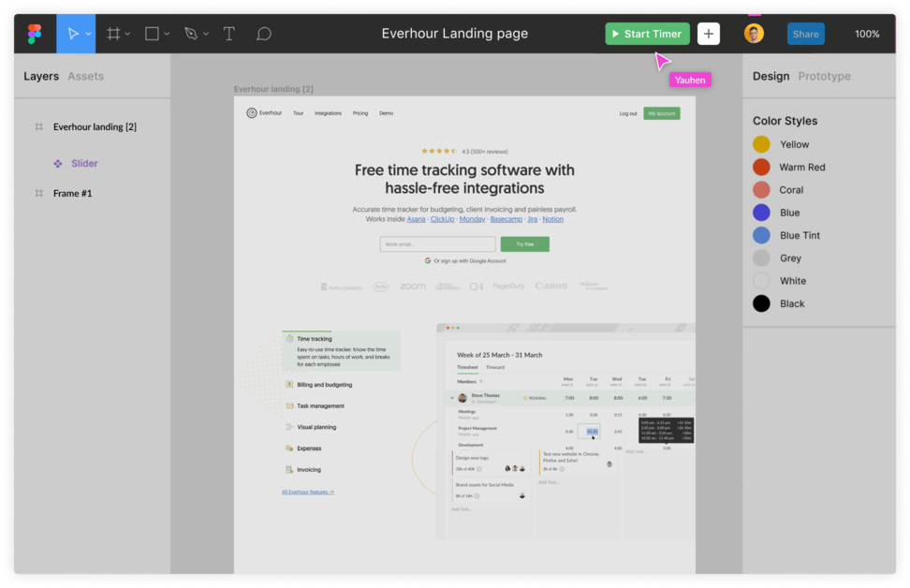Click the plus icon in the toolbar
Viewport: 910px width, 588px height.
709,33
